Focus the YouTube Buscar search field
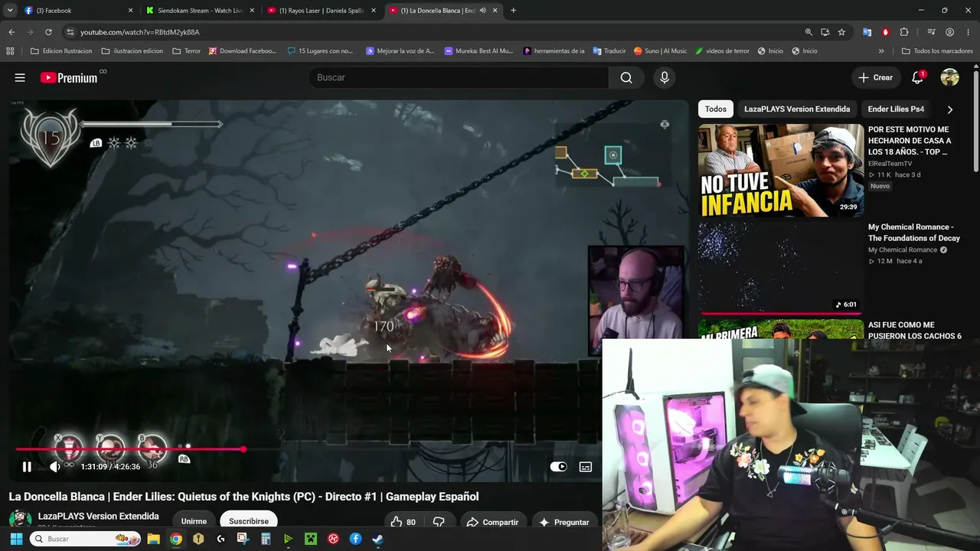The width and height of the screenshot is (980, 551). pyautogui.click(x=459, y=77)
